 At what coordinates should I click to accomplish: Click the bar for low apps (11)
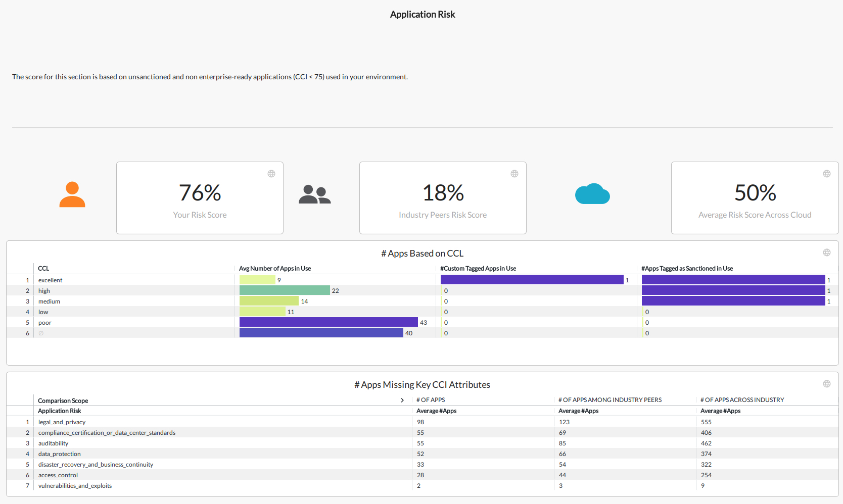pos(263,312)
